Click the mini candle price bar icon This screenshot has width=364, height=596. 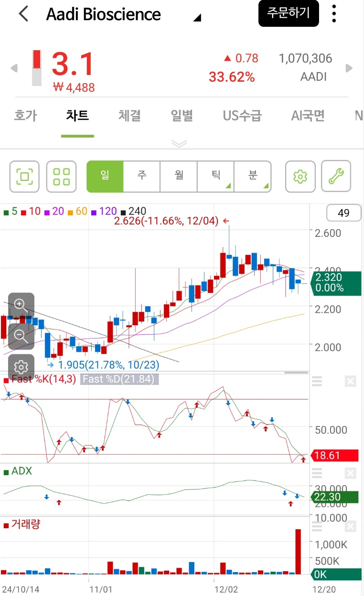pyautogui.click(x=37, y=68)
